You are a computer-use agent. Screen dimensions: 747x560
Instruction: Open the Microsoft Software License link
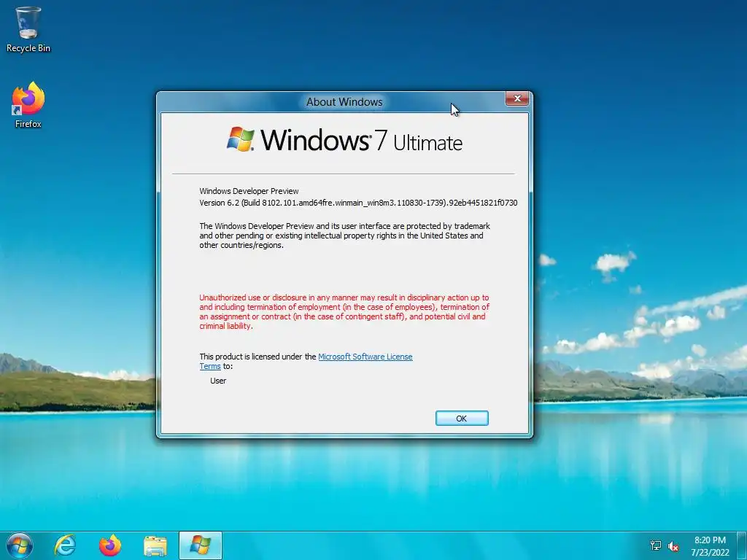(365, 357)
